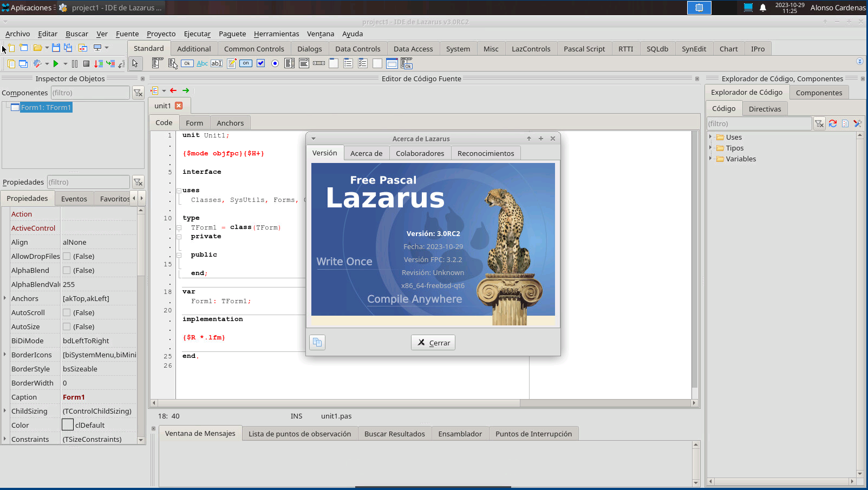Toggle form/unit view toolbar icon

coord(83,48)
